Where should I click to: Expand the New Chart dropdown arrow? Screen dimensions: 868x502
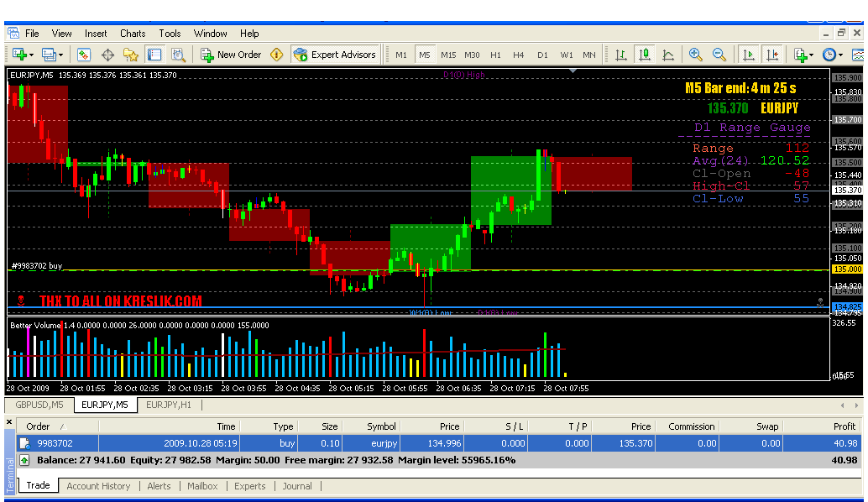pos(31,55)
